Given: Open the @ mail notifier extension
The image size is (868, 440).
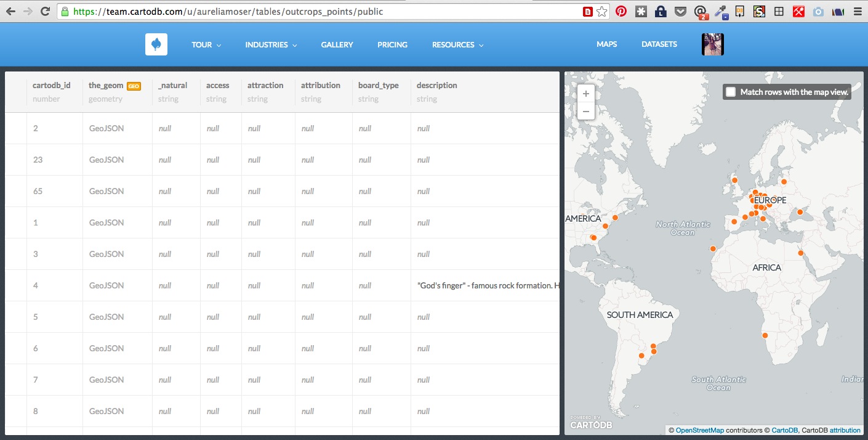Looking at the screenshot, I should tap(700, 12).
